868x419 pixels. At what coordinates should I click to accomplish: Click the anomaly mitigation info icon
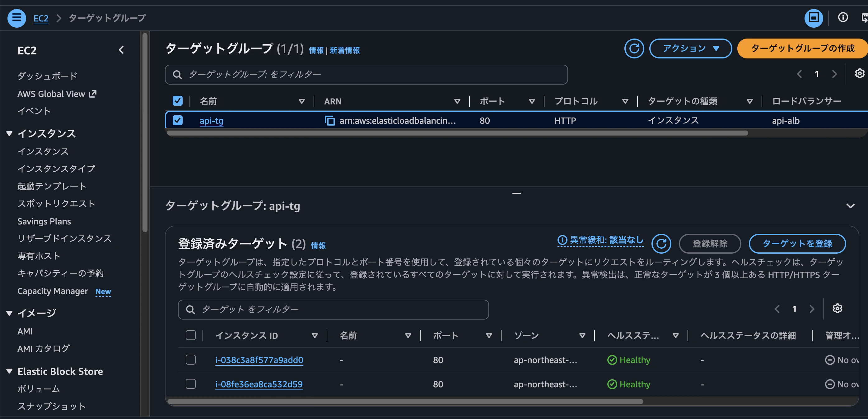(562, 240)
